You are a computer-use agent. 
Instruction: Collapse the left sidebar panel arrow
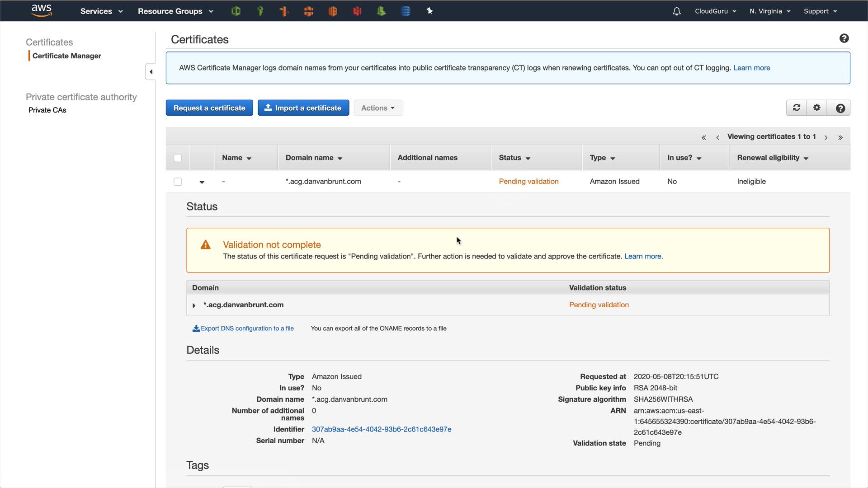(x=151, y=71)
